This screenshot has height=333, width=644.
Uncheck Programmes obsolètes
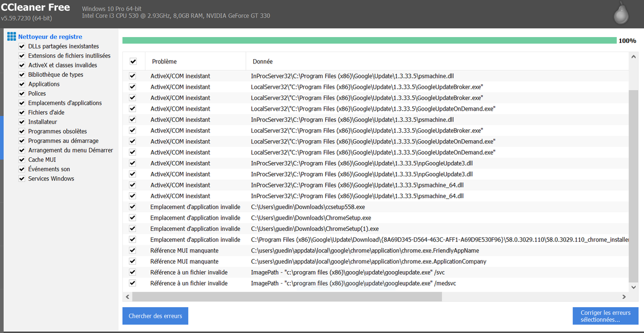[x=22, y=132]
